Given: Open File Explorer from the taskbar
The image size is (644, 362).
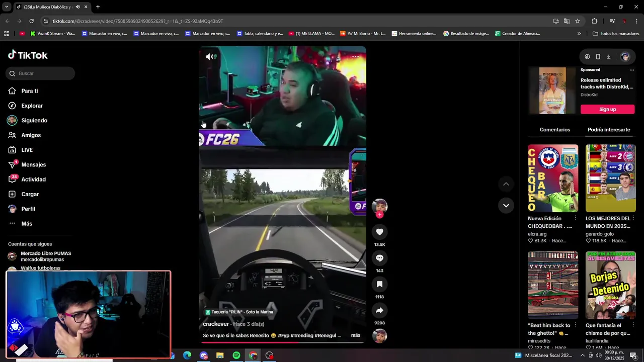Looking at the screenshot, I should point(220,355).
